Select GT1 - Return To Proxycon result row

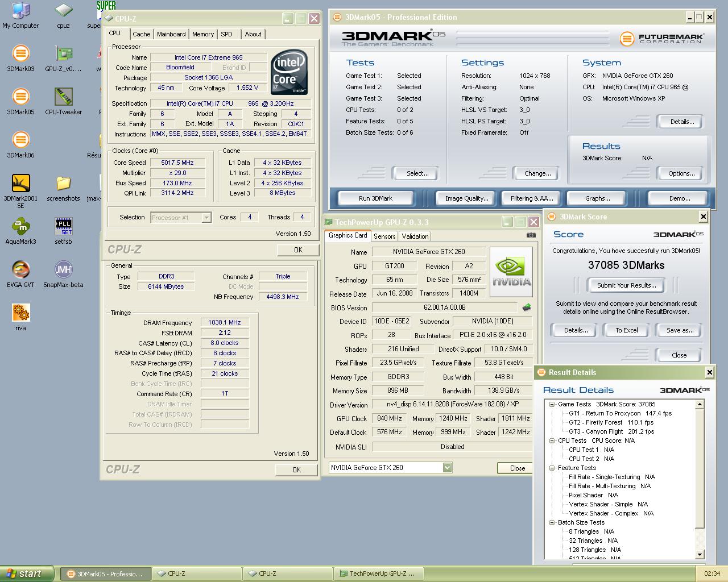pos(620,413)
